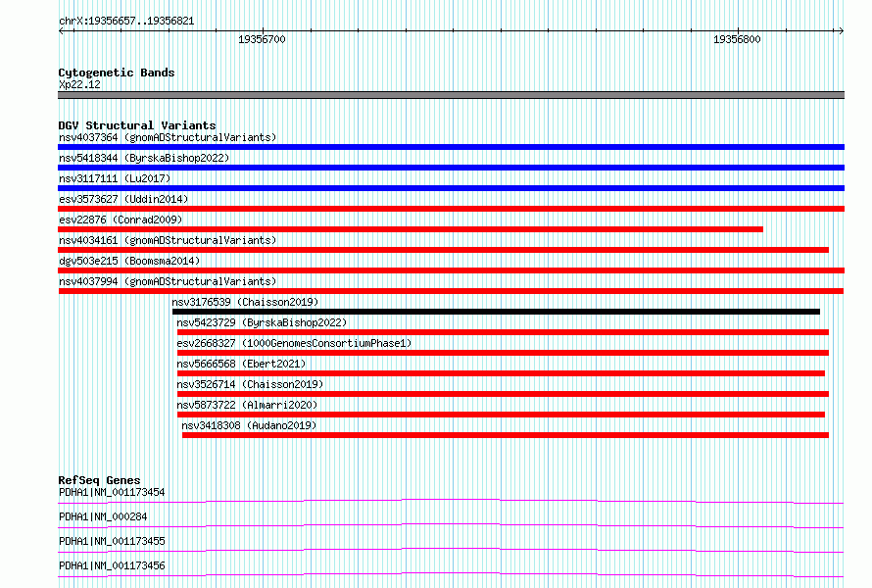This screenshot has width=872, height=588.
Task: Click the black bar under nsv3176539
Action: pyautogui.click(x=496, y=312)
